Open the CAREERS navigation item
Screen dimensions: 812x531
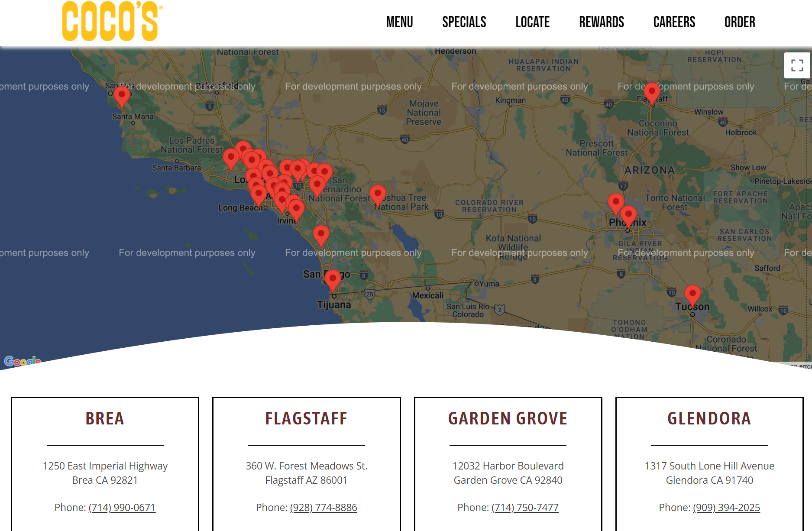(x=674, y=22)
